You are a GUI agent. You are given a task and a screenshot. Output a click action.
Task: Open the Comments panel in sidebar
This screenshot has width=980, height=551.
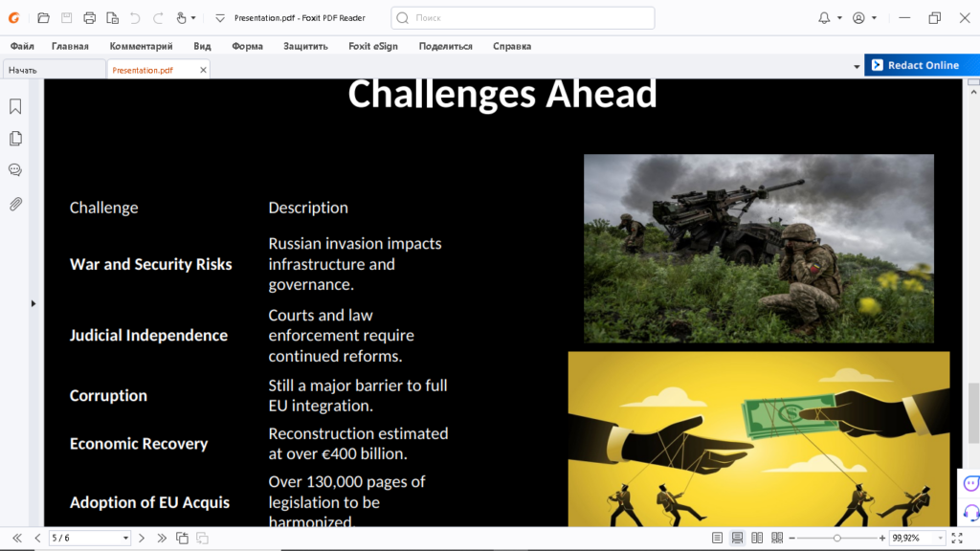tap(15, 170)
